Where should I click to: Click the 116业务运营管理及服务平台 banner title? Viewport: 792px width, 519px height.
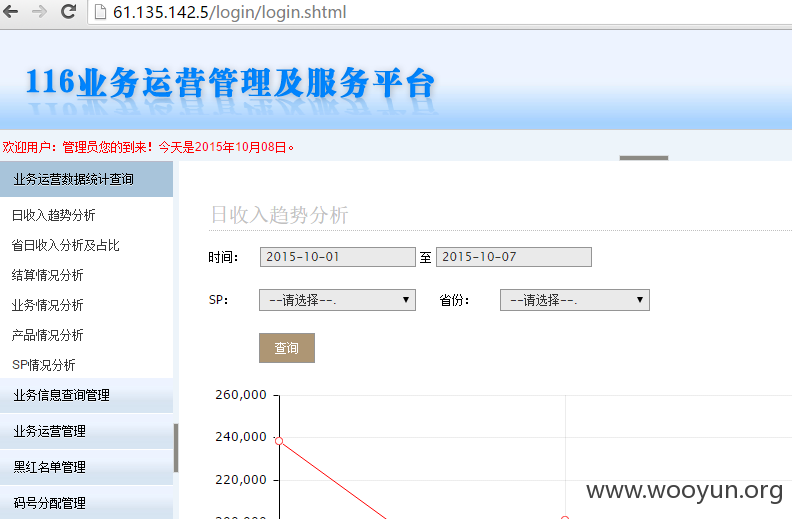coord(230,82)
